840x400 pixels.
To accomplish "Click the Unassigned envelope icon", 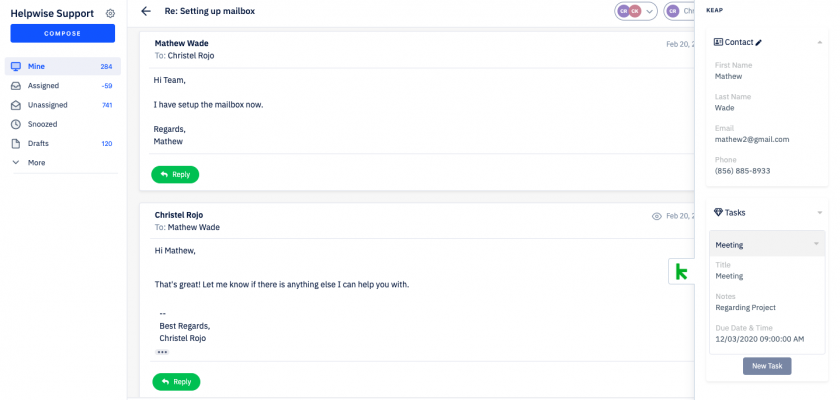I will pos(16,105).
